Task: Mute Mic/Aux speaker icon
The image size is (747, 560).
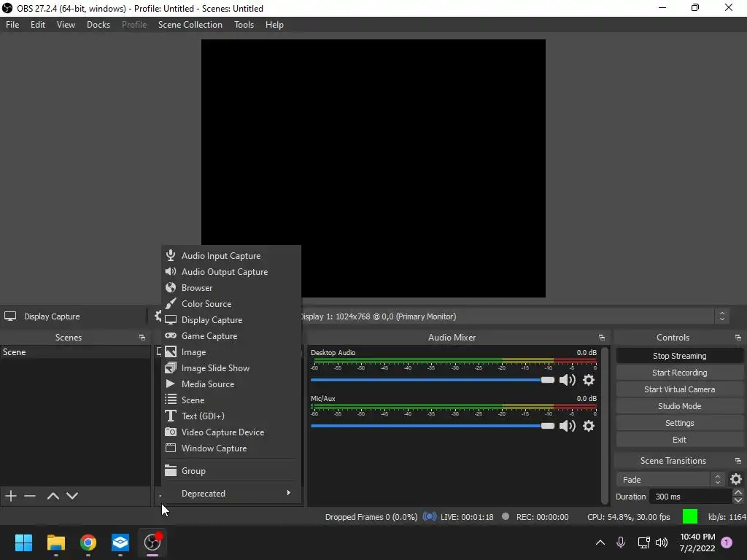Action: tap(567, 426)
